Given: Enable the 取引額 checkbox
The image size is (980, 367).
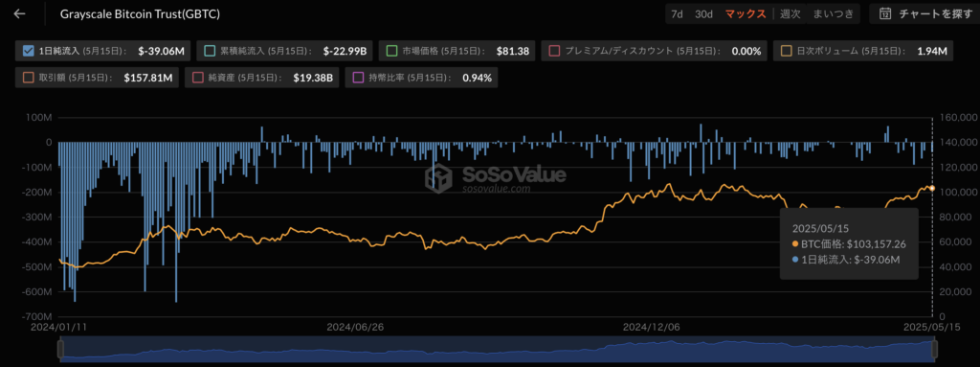Looking at the screenshot, I should 28,79.
